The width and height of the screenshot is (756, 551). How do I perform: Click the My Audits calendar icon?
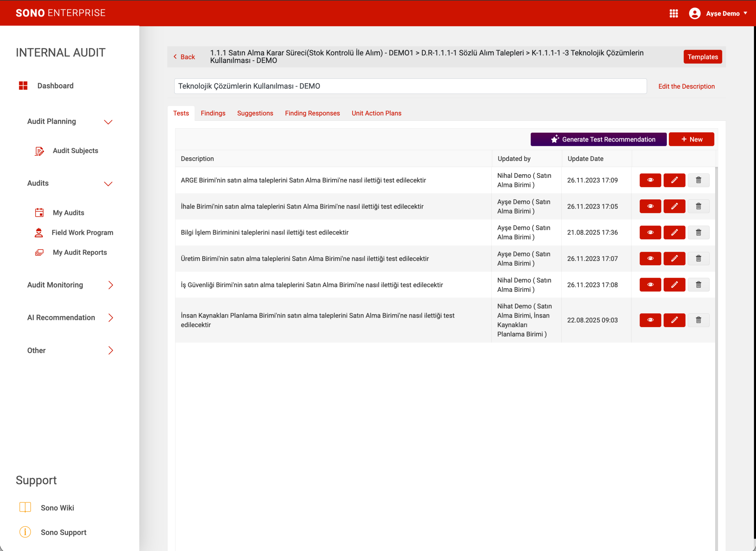pyautogui.click(x=39, y=212)
